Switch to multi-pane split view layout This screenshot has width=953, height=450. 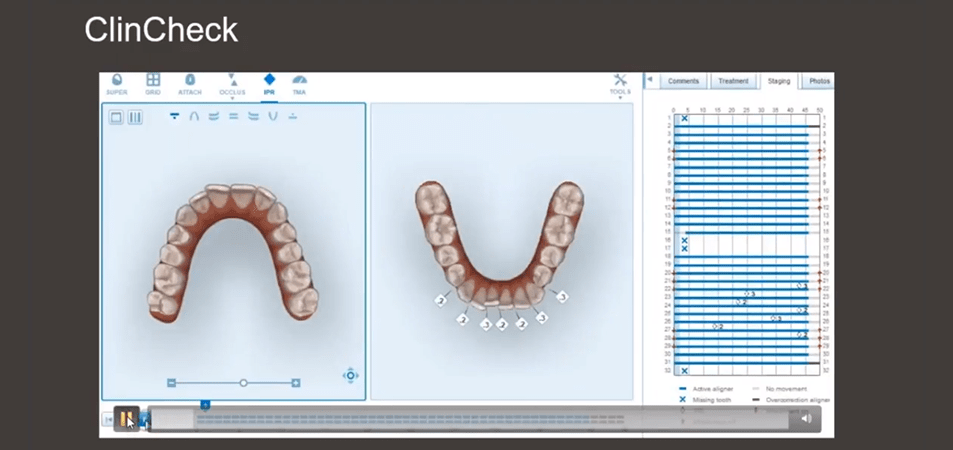(136, 117)
